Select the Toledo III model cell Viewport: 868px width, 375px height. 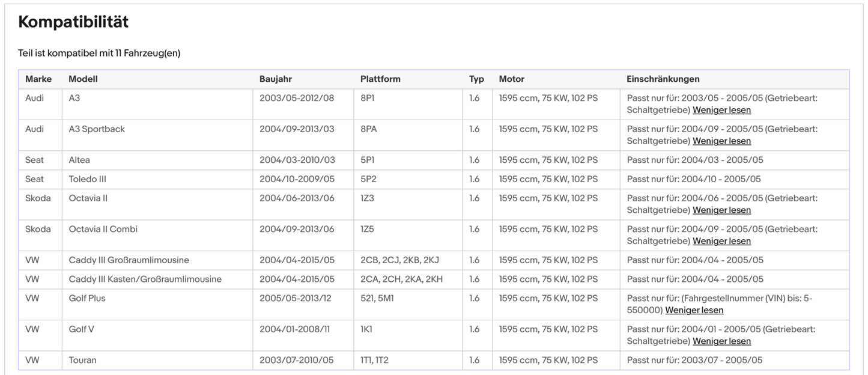click(88, 179)
